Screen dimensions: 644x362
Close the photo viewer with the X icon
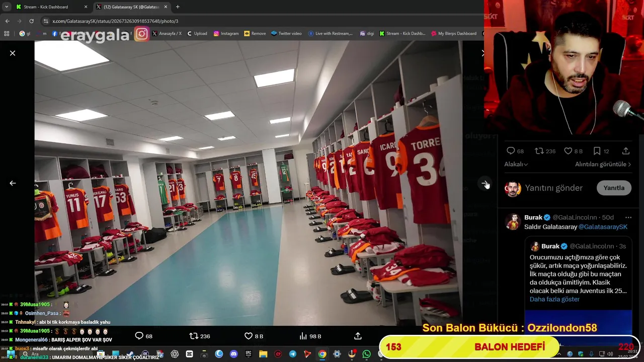(x=13, y=53)
